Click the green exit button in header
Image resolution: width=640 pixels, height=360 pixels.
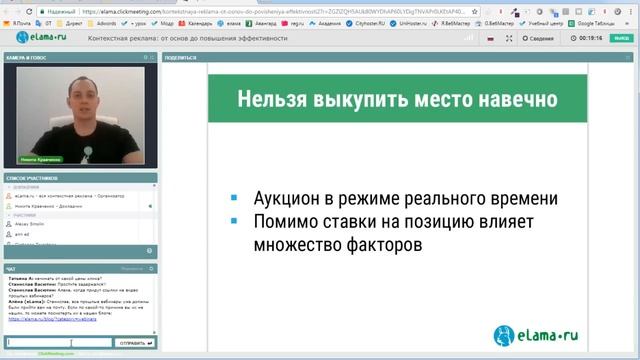pyautogui.click(x=621, y=38)
